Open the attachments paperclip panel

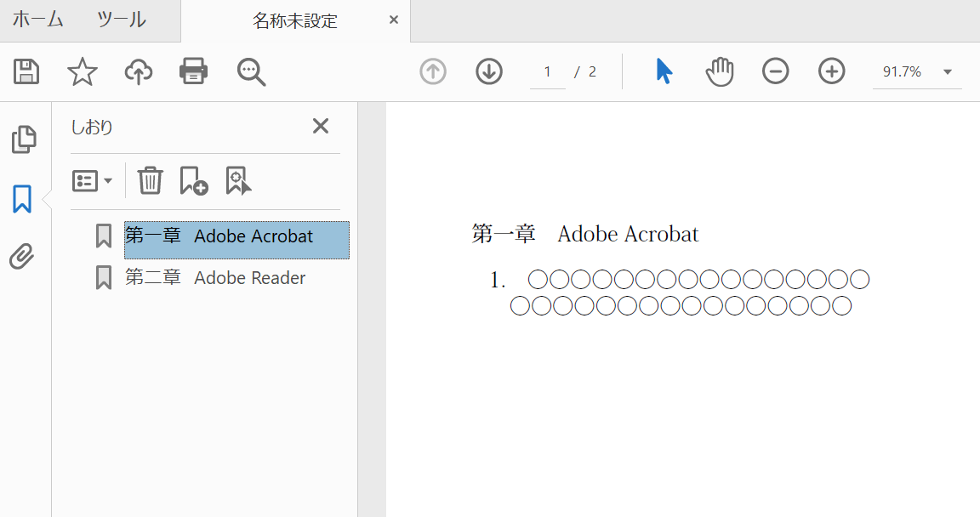point(22,256)
